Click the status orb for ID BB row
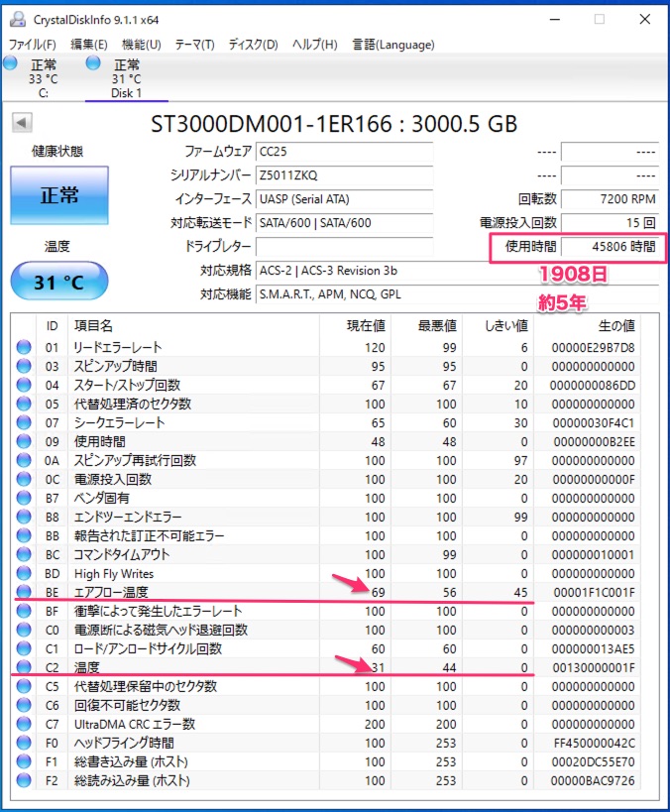Screen dimensions: 670x812 tap(24, 535)
